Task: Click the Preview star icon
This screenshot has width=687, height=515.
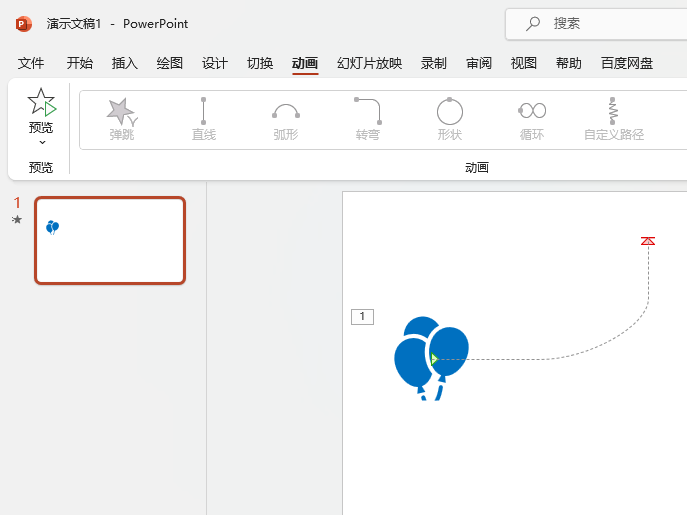Action: [x=41, y=103]
